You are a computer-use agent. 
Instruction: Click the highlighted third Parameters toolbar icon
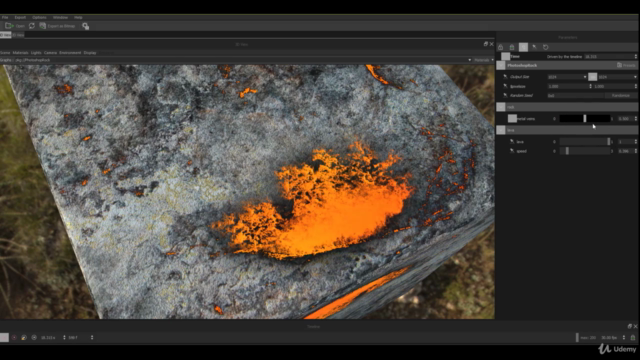[523, 47]
